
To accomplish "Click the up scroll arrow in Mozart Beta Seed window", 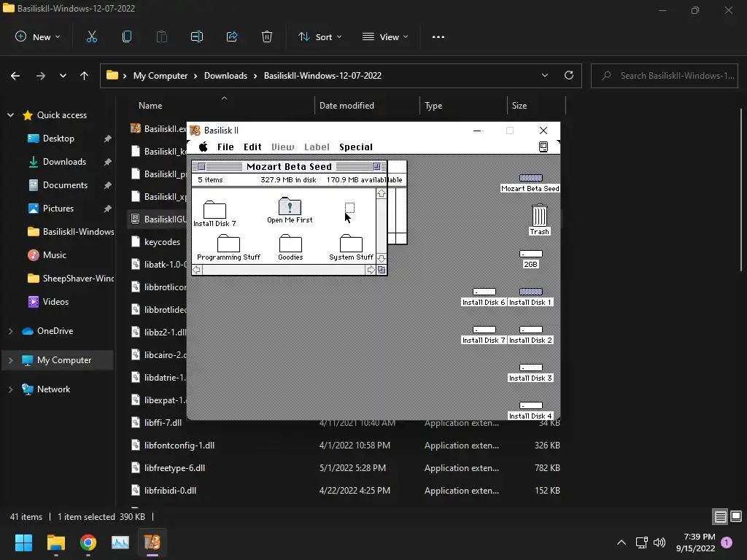I will pos(381,194).
